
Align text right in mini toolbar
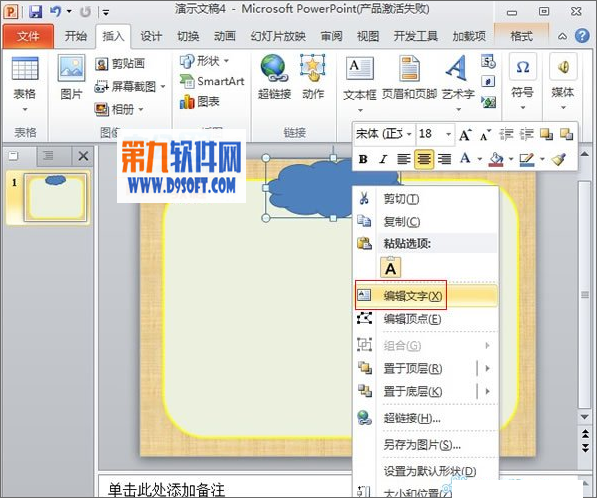coord(444,159)
